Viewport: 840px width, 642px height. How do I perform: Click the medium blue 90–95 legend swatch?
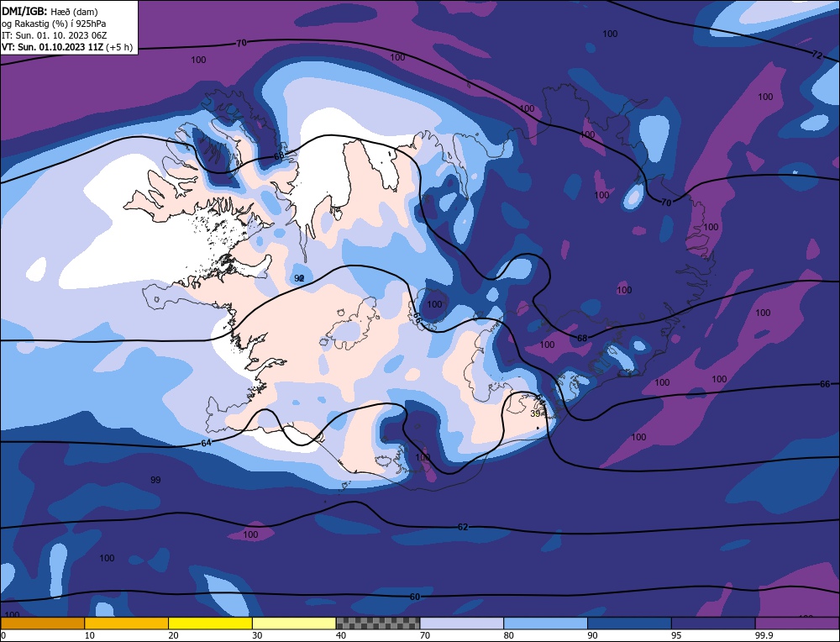629,624
